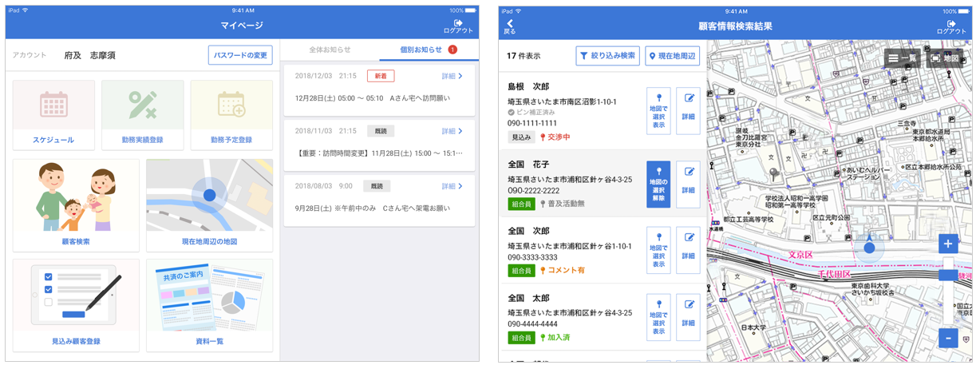Go back with the 戻る arrow
980x369 pixels.
coord(510,27)
